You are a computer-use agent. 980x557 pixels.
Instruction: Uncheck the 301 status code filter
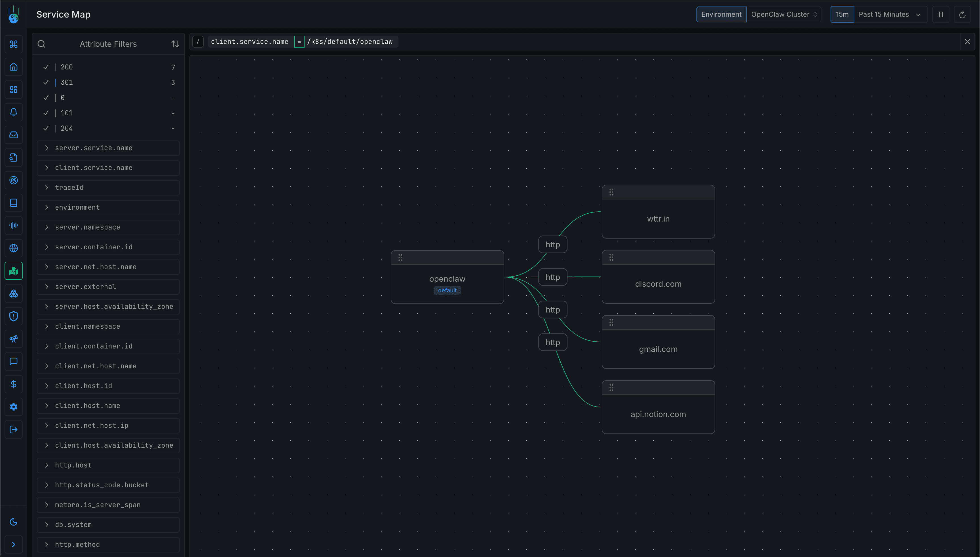[x=46, y=82]
